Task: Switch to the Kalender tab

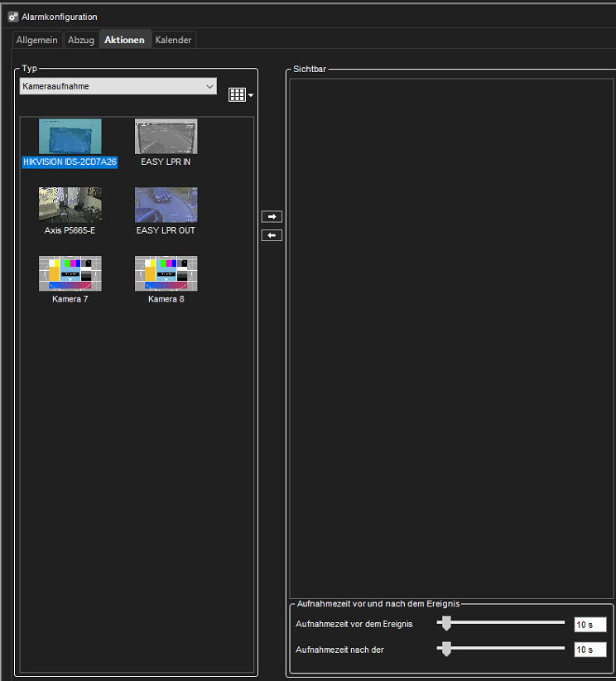Action: 173,40
